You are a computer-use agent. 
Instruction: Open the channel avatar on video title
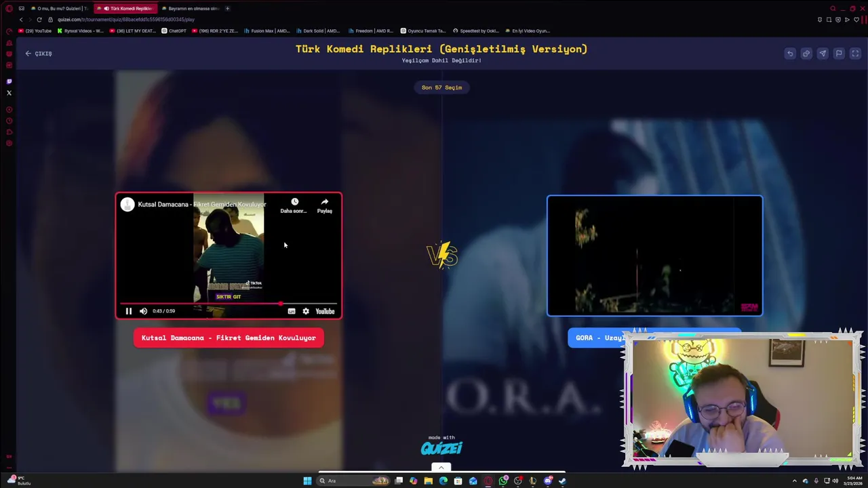pyautogui.click(x=127, y=205)
